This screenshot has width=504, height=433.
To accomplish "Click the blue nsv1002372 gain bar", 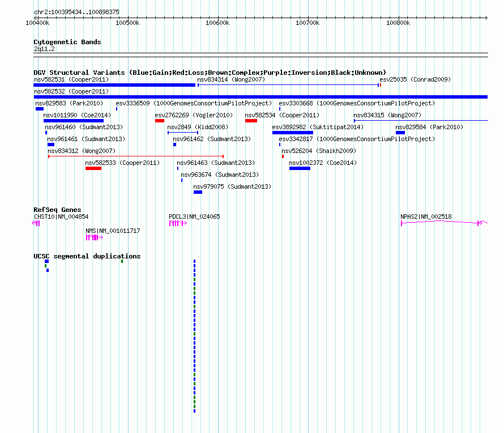I will click(300, 168).
